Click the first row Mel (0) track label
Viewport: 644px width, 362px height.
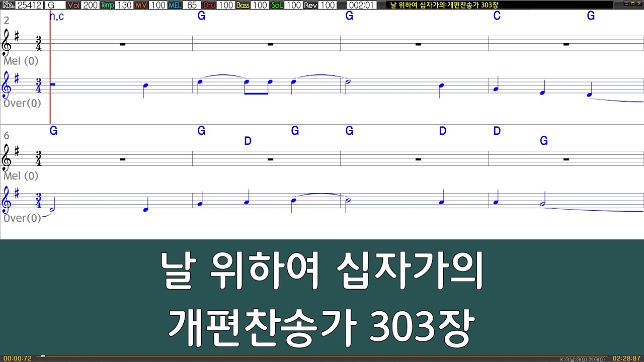tap(21, 61)
